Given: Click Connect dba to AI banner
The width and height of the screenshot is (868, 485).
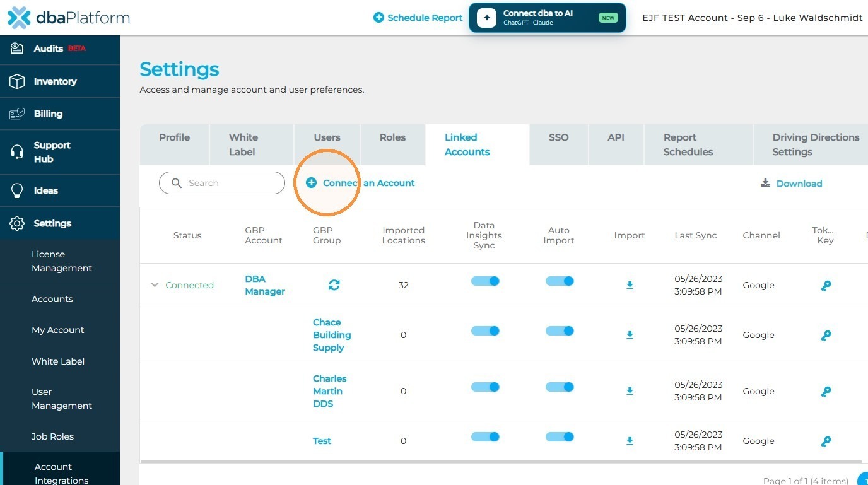Looking at the screenshot, I should coord(547,18).
